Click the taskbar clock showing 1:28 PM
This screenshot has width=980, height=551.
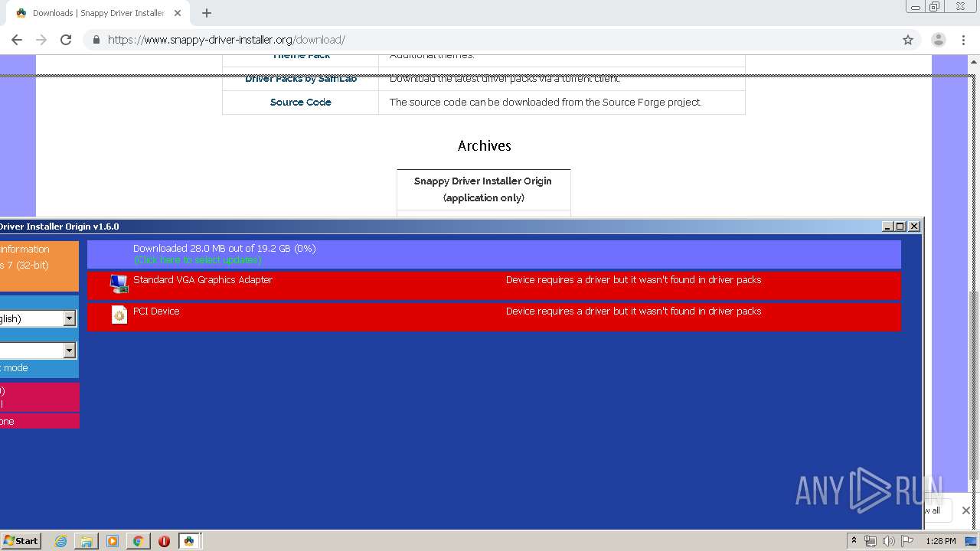click(x=940, y=541)
